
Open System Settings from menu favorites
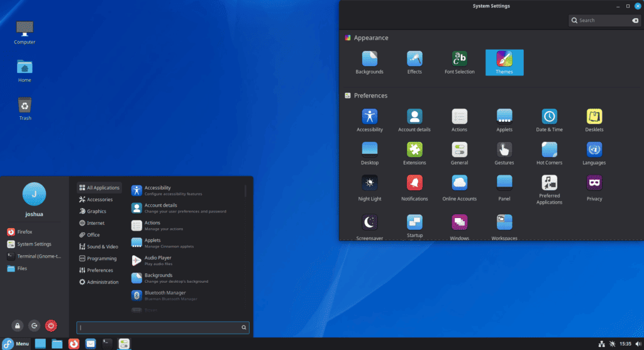click(x=35, y=244)
